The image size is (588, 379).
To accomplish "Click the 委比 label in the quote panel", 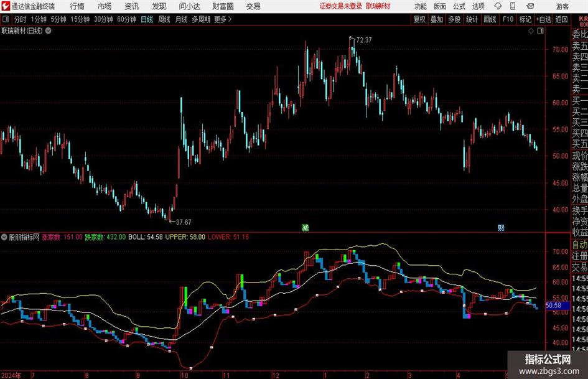I will [580, 34].
